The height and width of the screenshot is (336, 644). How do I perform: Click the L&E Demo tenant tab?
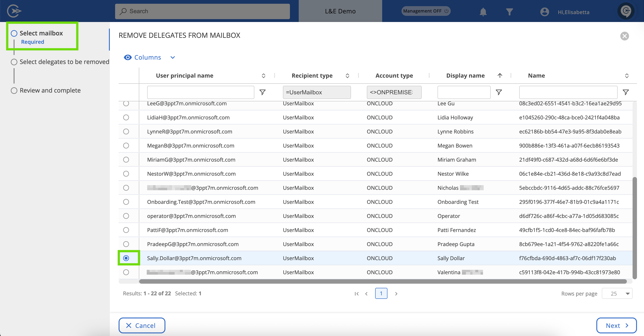tap(340, 11)
